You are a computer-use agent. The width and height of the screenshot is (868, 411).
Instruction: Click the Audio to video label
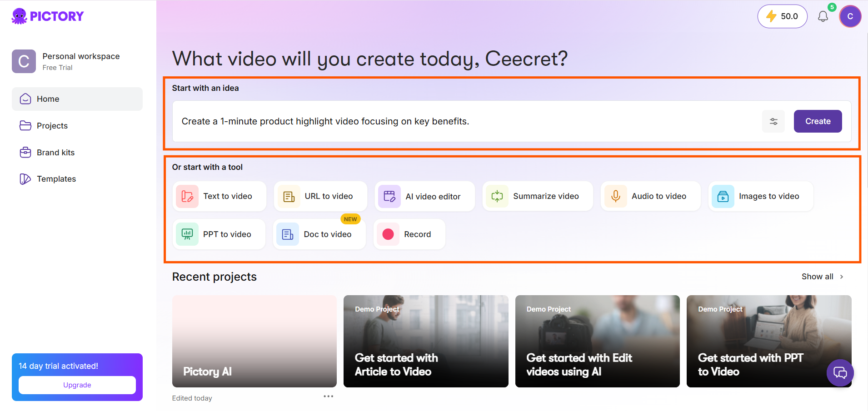[659, 196]
